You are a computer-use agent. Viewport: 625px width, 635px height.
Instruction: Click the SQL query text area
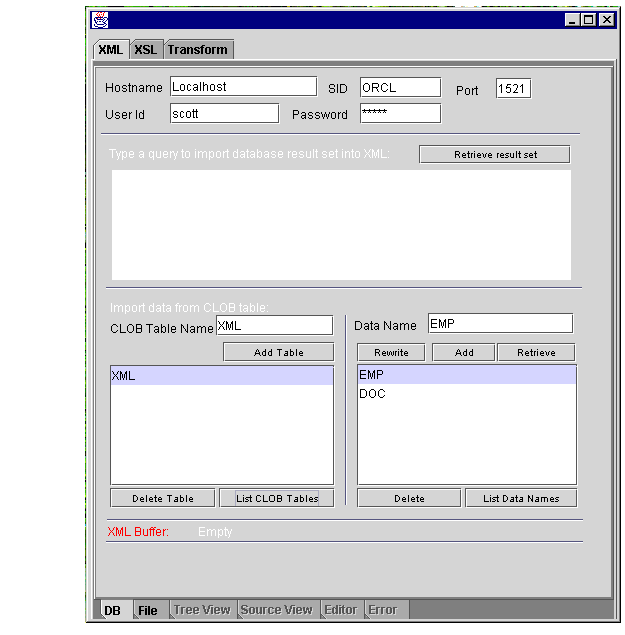coord(341,225)
